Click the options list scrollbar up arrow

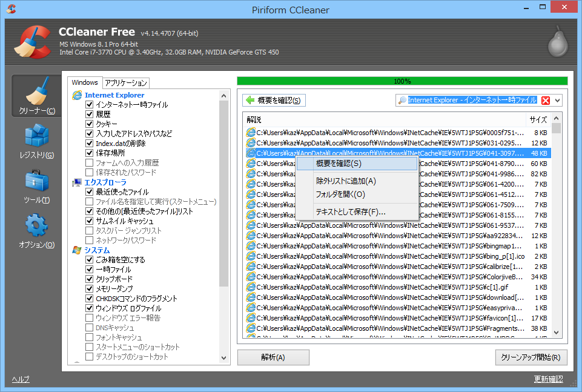[223, 96]
